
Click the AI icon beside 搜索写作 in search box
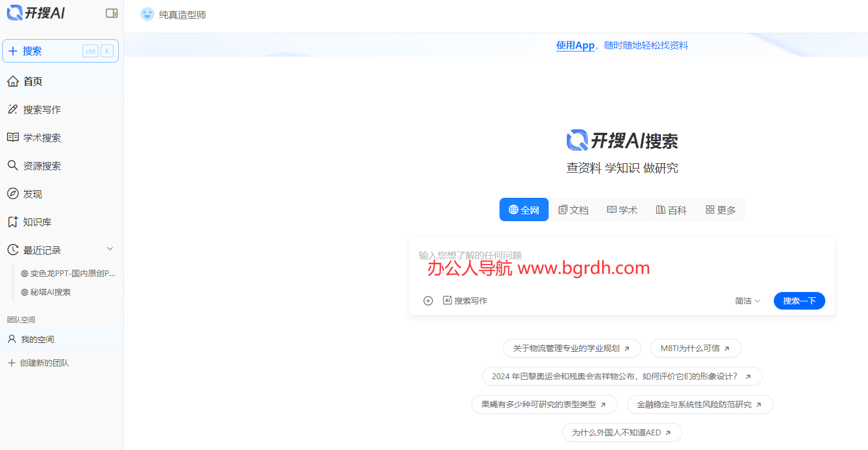coord(447,300)
